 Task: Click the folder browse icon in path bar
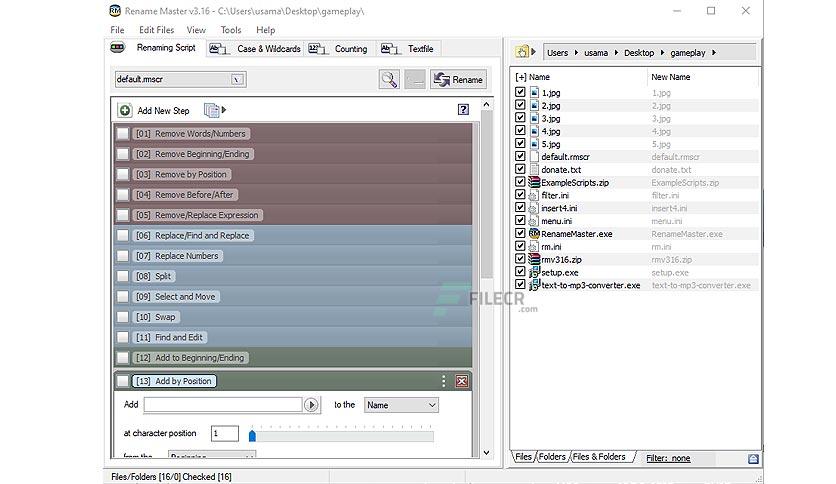[522, 52]
